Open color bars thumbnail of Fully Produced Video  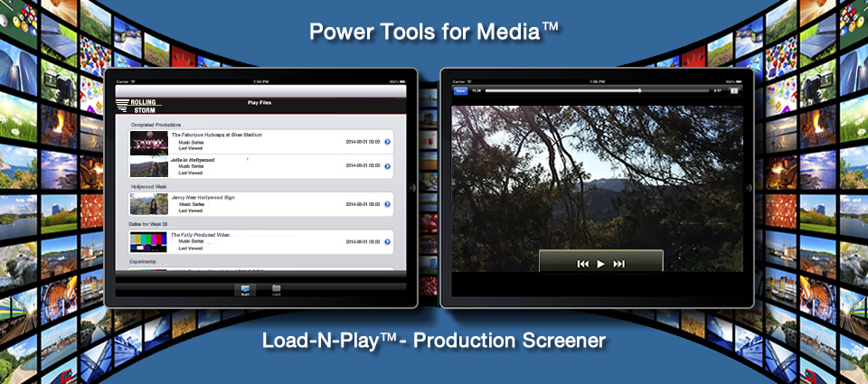(149, 242)
